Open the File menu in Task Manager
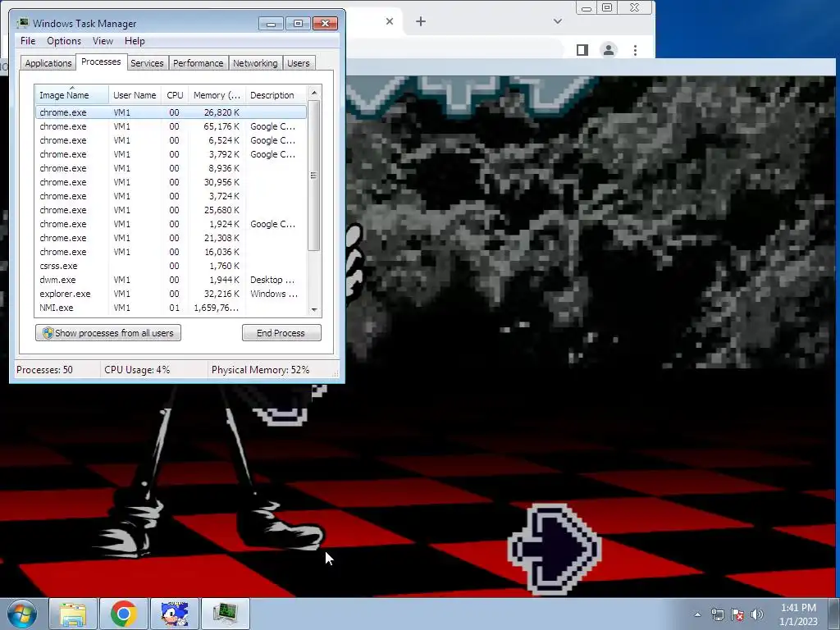The height and width of the screenshot is (630, 840). point(28,41)
